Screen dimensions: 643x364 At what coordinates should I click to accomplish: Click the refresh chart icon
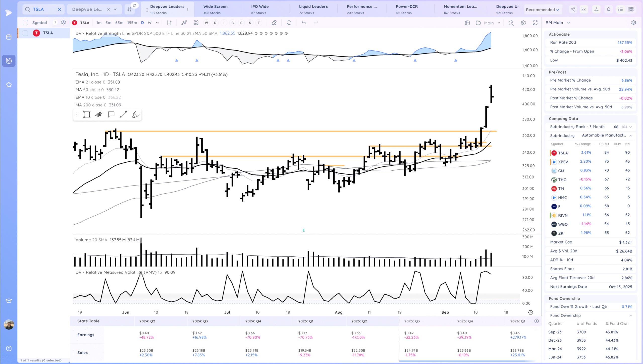pos(289,23)
